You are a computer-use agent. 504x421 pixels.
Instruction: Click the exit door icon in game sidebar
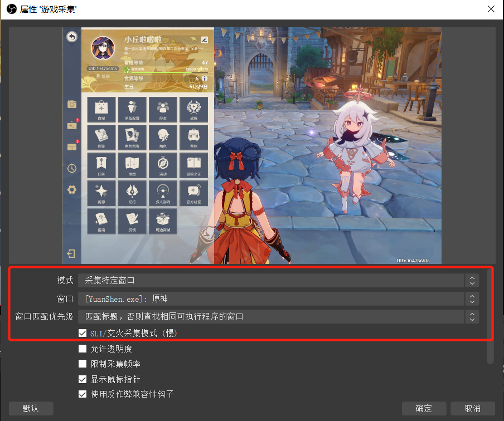pyautogui.click(x=71, y=254)
